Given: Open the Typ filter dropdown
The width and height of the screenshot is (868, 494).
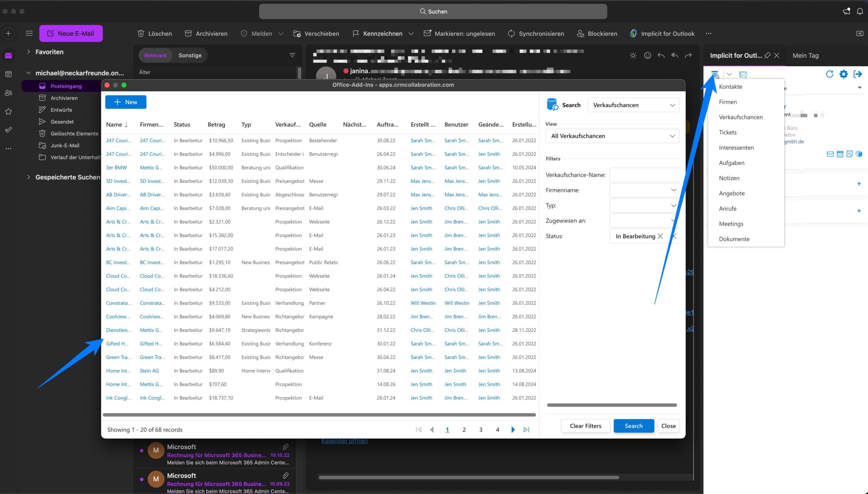Looking at the screenshot, I should (x=644, y=205).
